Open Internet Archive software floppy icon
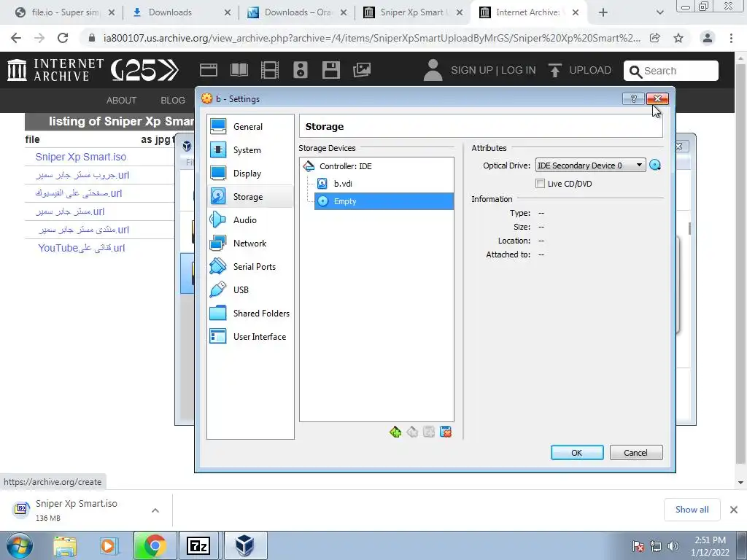 click(331, 70)
